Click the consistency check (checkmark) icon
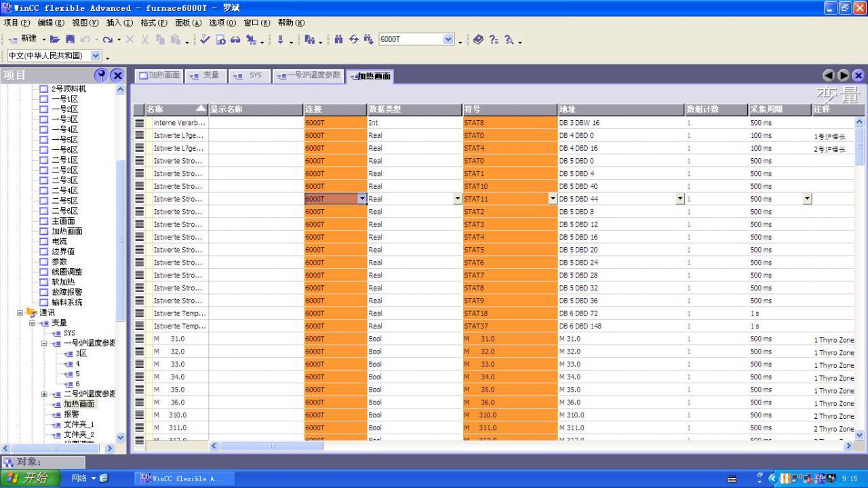The height and width of the screenshot is (488, 868). tap(205, 39)
